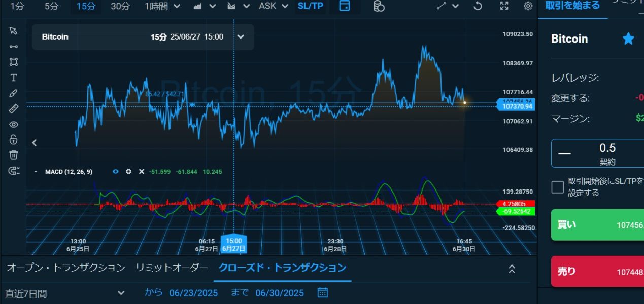This screenshot has width=644, height=304.
Task: Click the MACD (12, 26, 9) label
Action: tap(69, 172)
